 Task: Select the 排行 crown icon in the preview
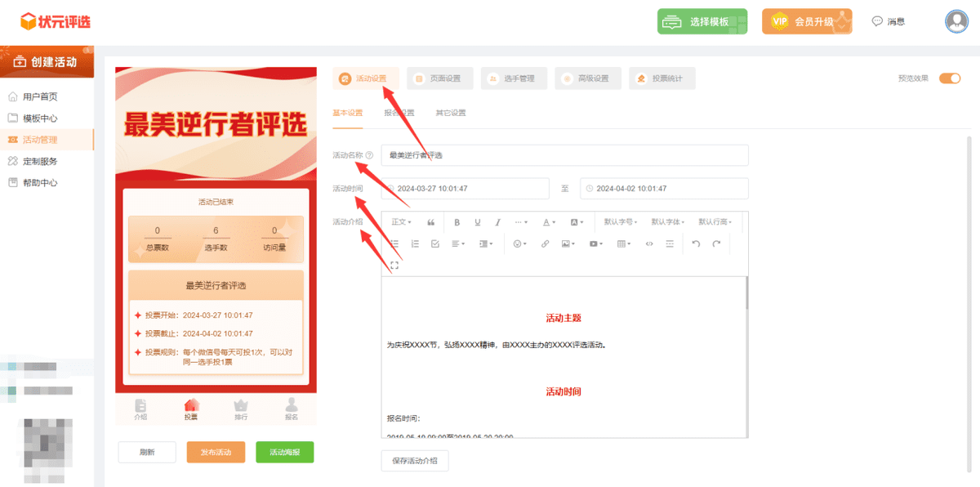coord(240,406)
